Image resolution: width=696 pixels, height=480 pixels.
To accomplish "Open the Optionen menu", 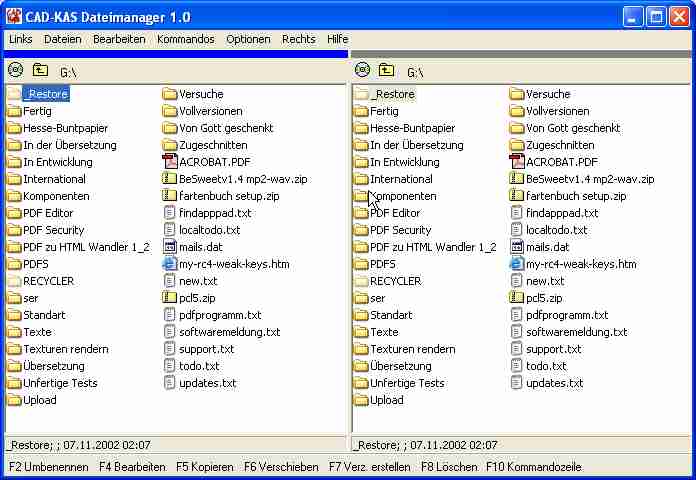I will 248,39.
